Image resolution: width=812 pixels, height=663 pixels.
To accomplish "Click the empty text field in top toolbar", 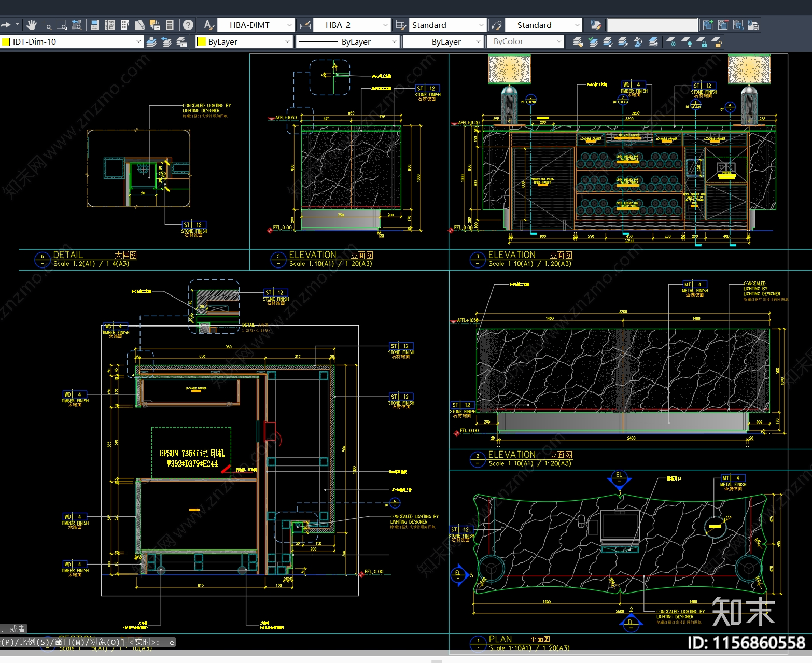I will coord(652,25).
